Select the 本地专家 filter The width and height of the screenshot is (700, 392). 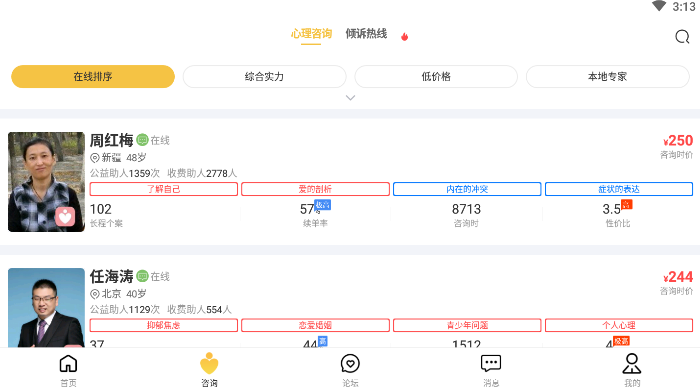pos(608,76)
